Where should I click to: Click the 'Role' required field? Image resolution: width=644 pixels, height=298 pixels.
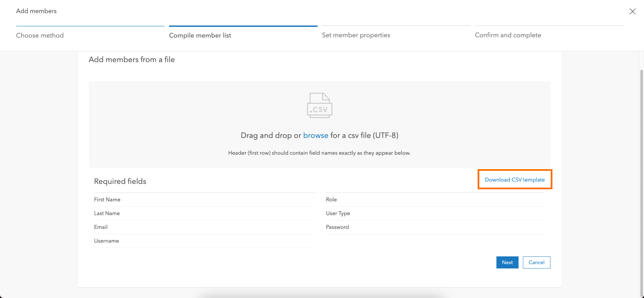coord(435,200)
